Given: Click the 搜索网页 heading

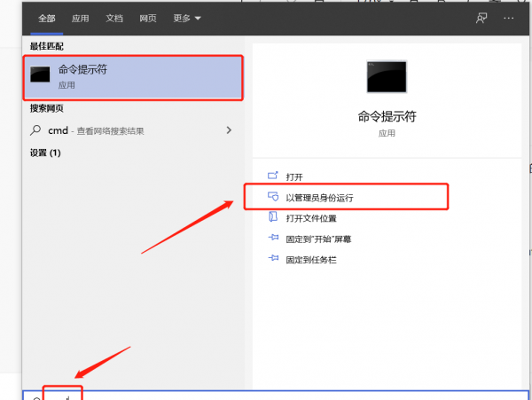Looking at the screenshot, I should click(46, 108).
